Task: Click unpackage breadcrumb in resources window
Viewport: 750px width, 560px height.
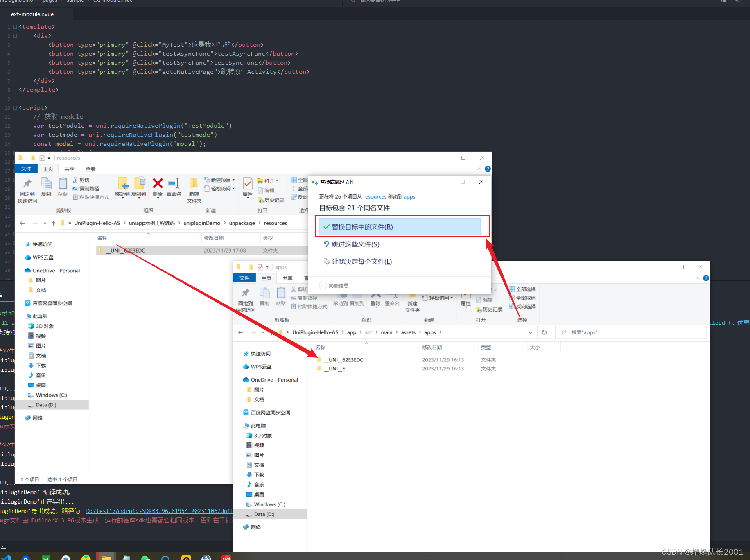Action: click(x=242, y=223)
